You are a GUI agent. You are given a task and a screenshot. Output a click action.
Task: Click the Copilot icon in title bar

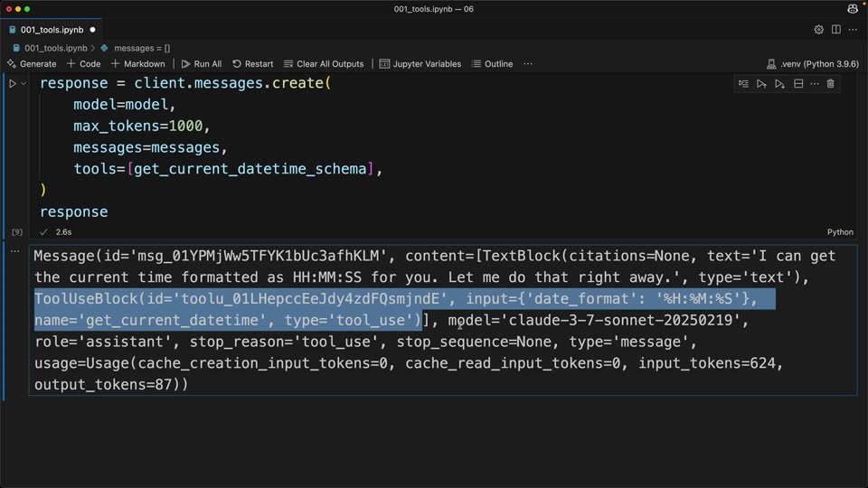point(853,9)
